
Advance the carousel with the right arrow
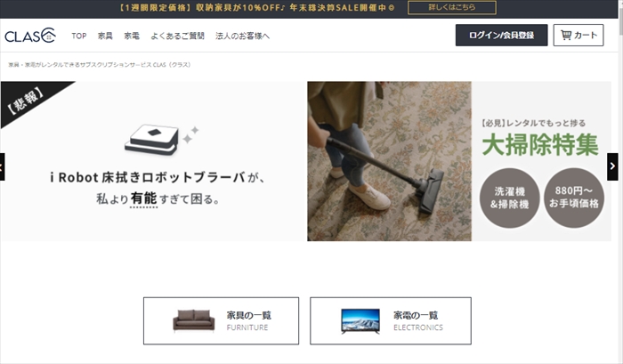pos(612,166)
